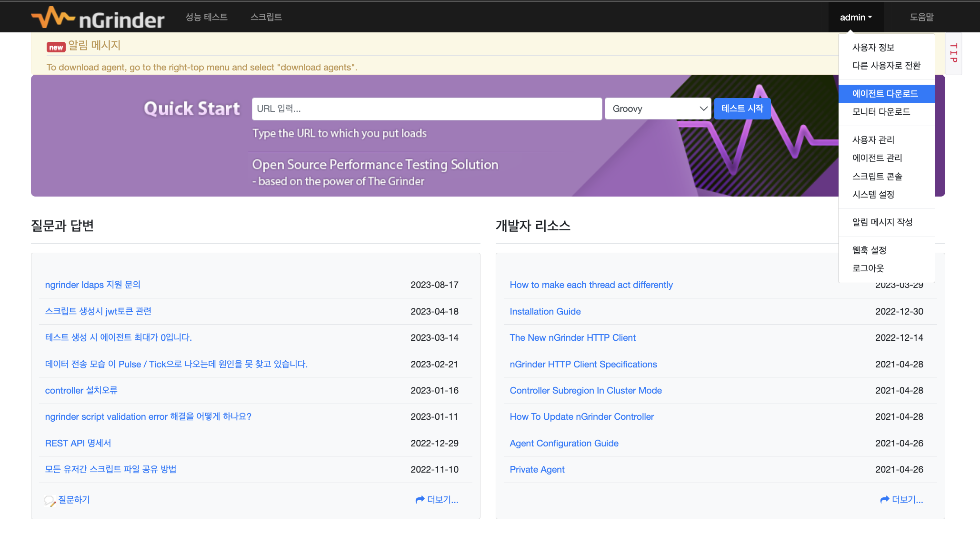Click the 테스트 시작 button
Image resolution: width=980 pixels, height=534 pixels.
tap(742, 109)
